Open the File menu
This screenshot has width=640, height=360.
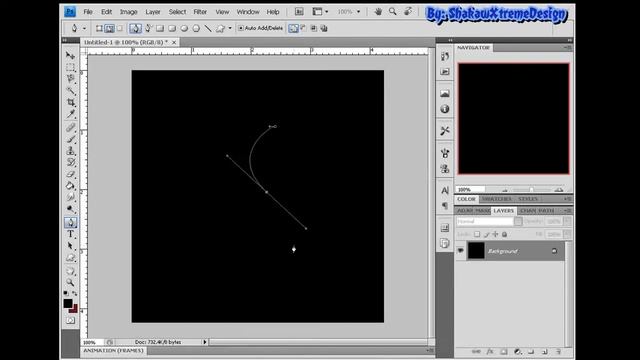tap(88, 12)
